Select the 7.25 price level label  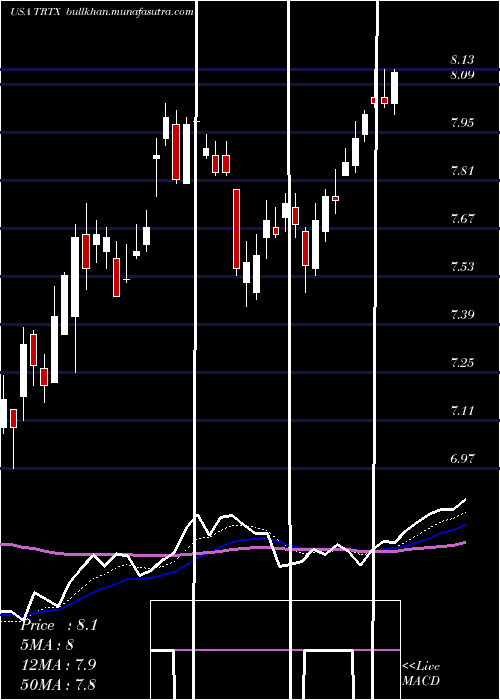(462, 362)
